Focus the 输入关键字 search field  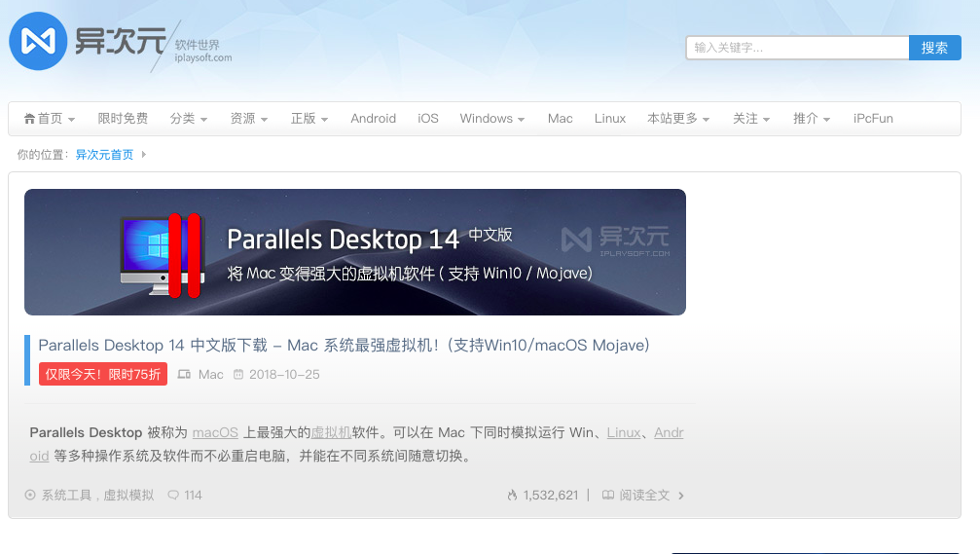coord(797,48)
